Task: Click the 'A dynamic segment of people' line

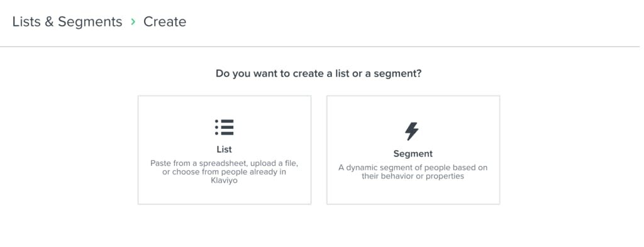Action: 413,167
